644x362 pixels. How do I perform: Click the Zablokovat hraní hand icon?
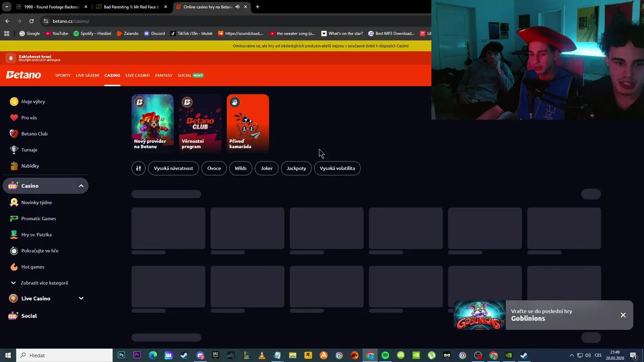click(11, 58)
